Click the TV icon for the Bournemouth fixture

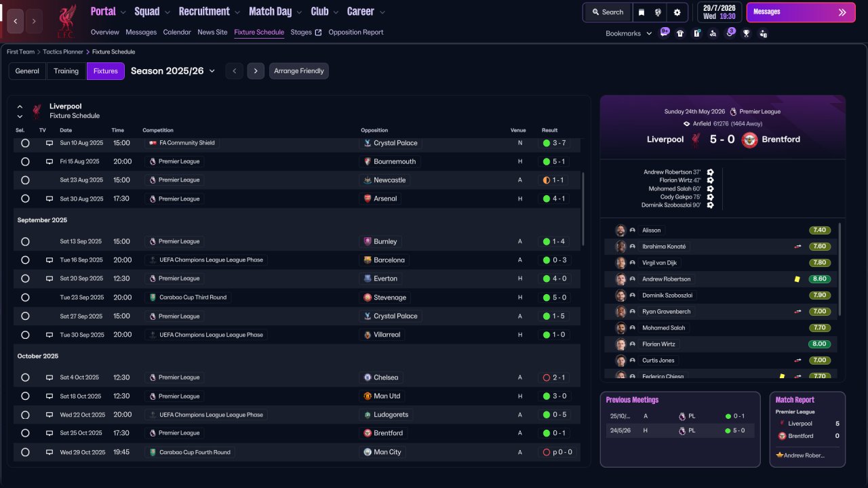50,161
